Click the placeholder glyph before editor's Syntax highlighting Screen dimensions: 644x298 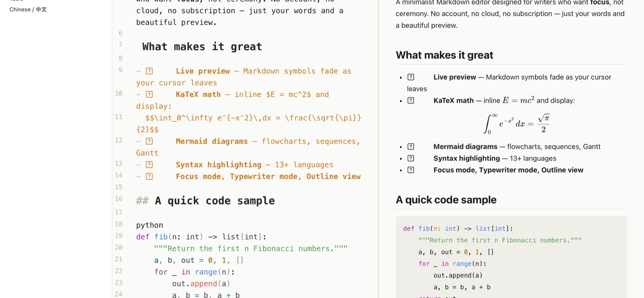pyautogui.click(x=149, y=165)
